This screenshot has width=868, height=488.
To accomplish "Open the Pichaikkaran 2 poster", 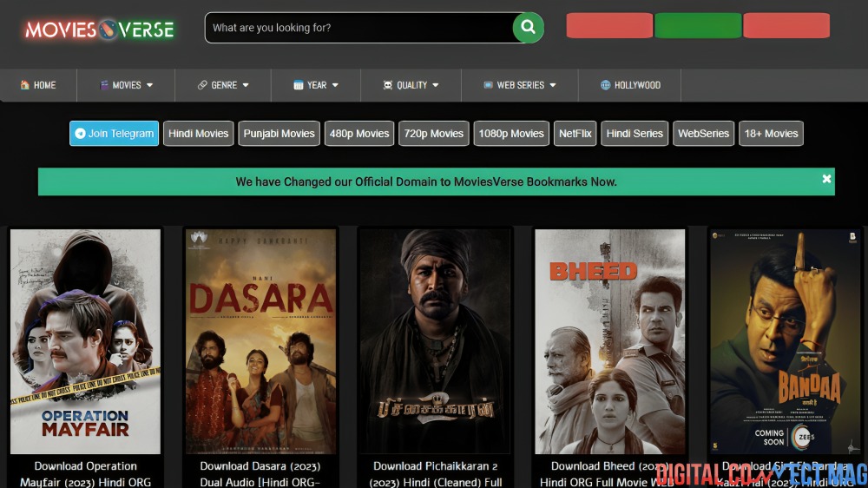I will [435, 341].
